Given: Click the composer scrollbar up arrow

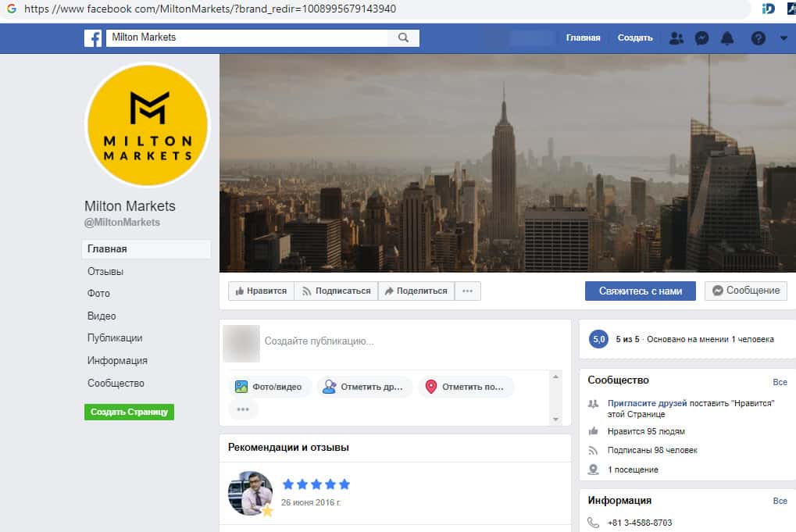Looking at the screenshot, I should (555, 377).
